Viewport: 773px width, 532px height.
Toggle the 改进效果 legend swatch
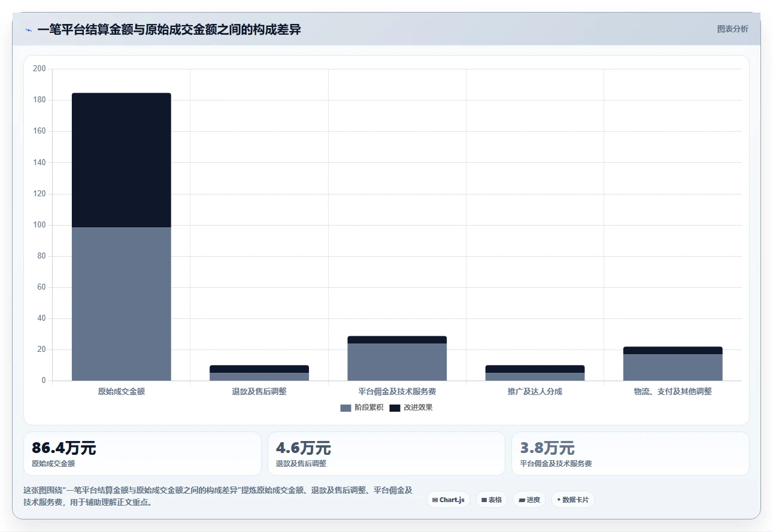point(395,408)
